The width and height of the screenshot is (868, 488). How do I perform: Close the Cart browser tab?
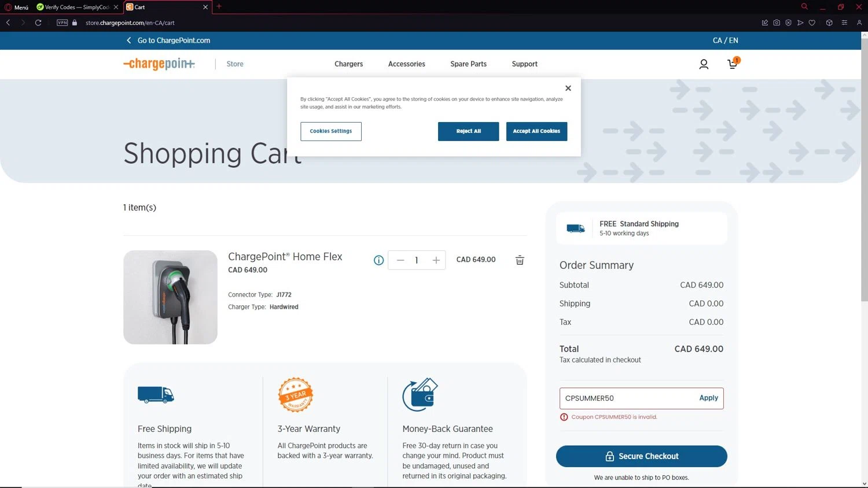point(205,7)
